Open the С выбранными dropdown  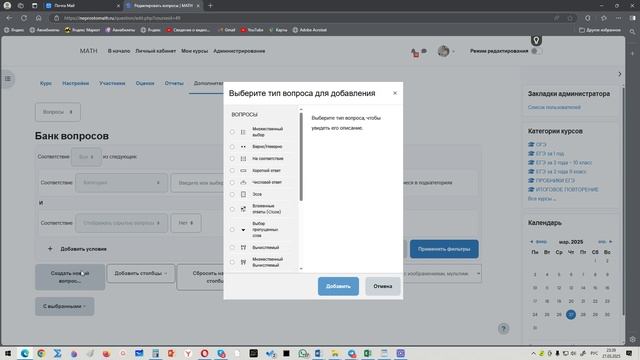[64, 306]
